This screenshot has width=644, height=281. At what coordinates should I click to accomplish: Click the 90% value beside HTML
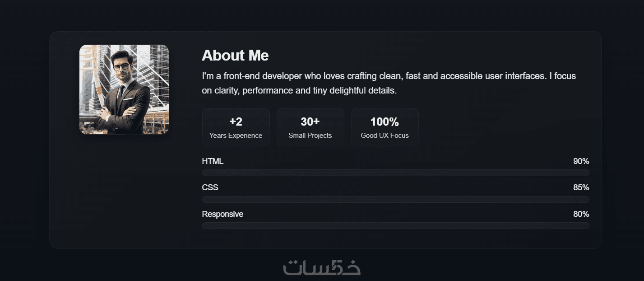point(581,161)
